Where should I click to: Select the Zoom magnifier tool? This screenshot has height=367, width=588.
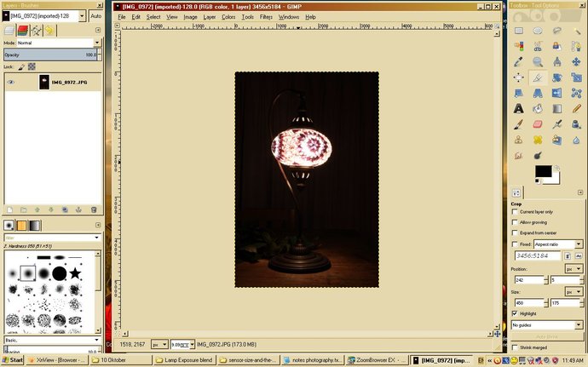pos(538,61)
